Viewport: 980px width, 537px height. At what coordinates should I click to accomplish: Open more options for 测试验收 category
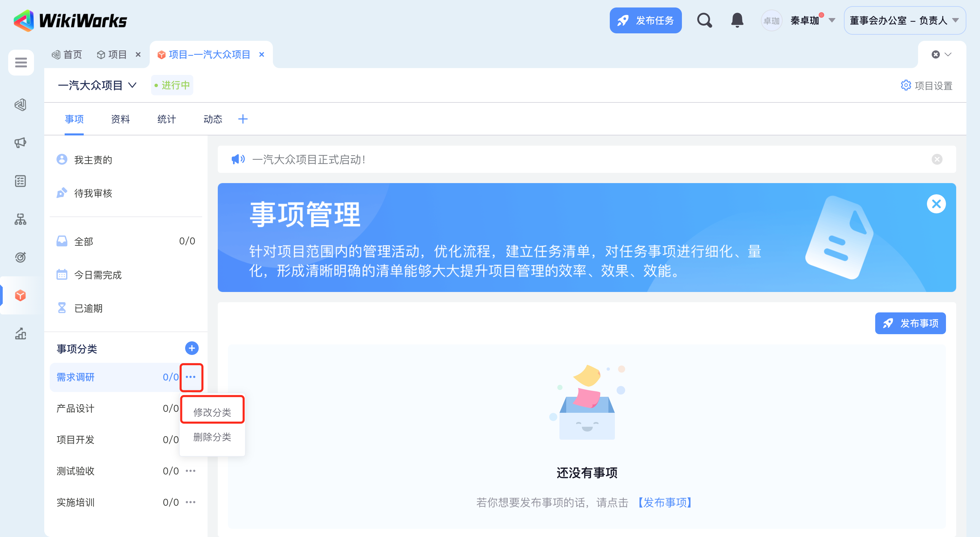click(191, 471)
